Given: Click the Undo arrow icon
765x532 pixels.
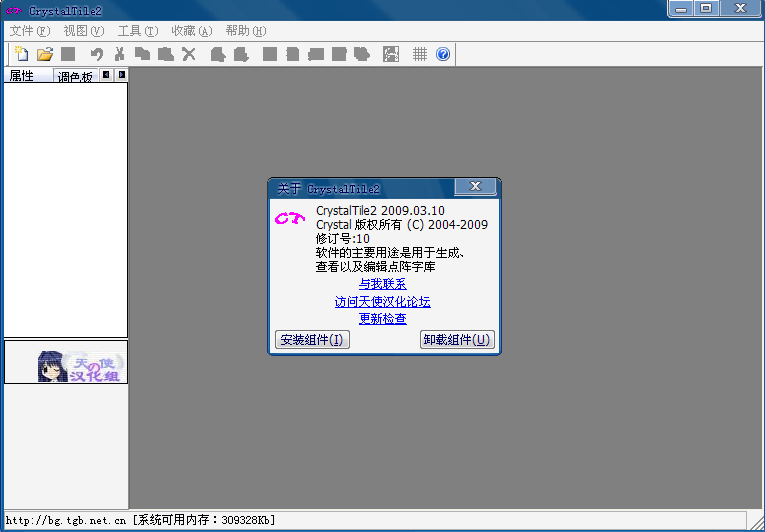Looking at the screenshot, I should tap(97, 54).
